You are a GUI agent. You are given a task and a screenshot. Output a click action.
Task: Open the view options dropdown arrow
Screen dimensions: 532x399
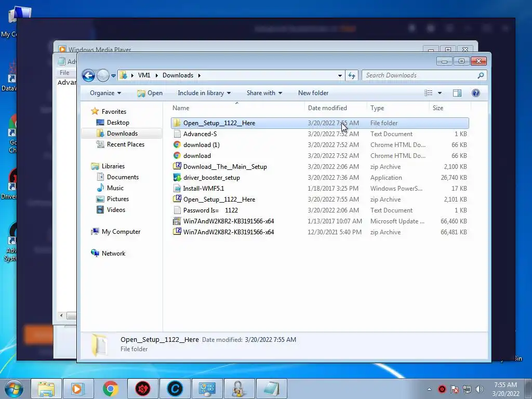click(x=440, y=93)
